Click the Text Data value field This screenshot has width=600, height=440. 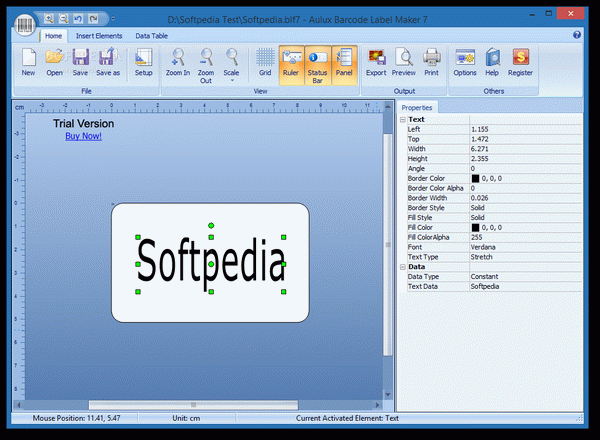click(x=523, y=286)
